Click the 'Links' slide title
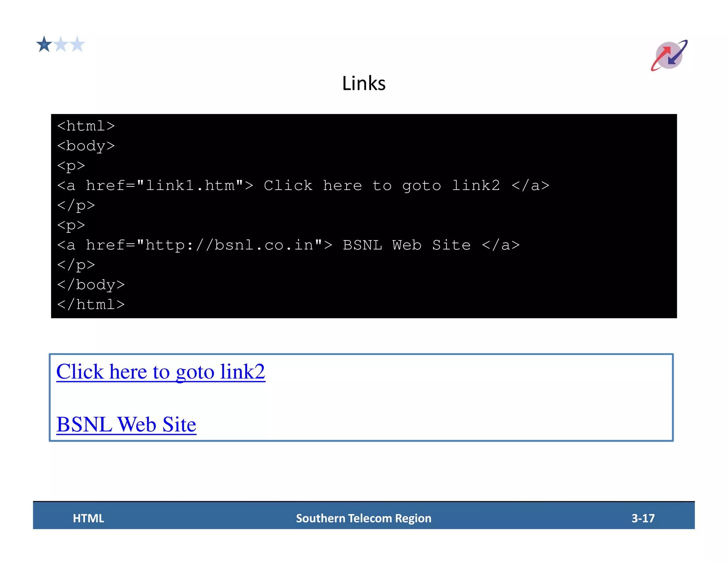 point(364,83)
